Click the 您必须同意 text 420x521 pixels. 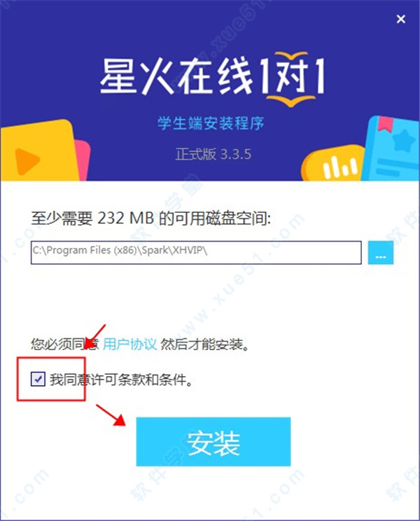coord(64,345)
